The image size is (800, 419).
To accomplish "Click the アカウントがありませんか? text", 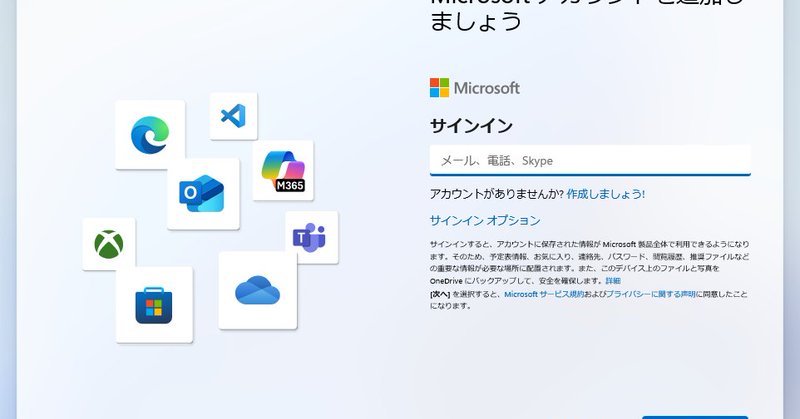I will (496, 194).
